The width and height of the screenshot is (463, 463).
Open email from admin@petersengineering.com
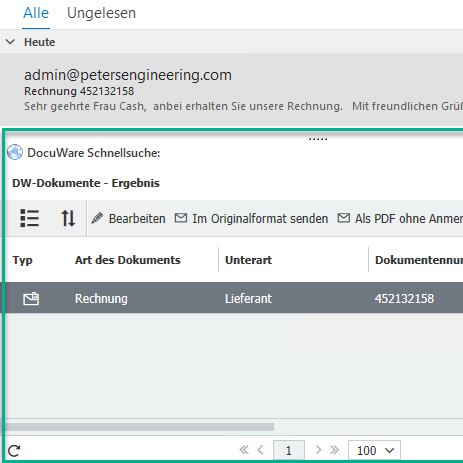tap(231, 90)
